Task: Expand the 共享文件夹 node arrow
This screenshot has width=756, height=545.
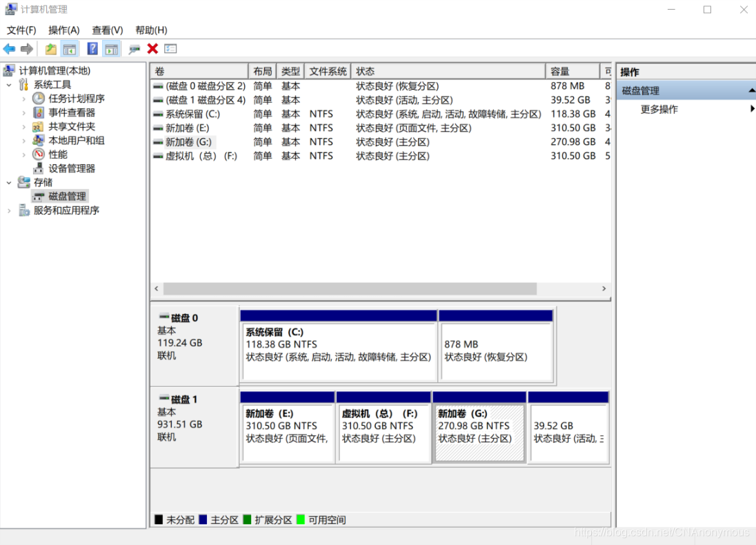Action: 23,127
